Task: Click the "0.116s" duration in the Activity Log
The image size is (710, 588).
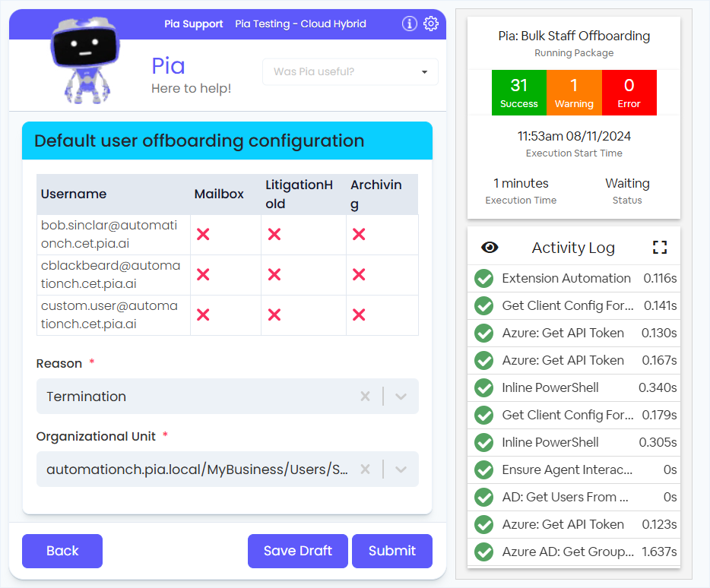Action: [x=660, y=278]
